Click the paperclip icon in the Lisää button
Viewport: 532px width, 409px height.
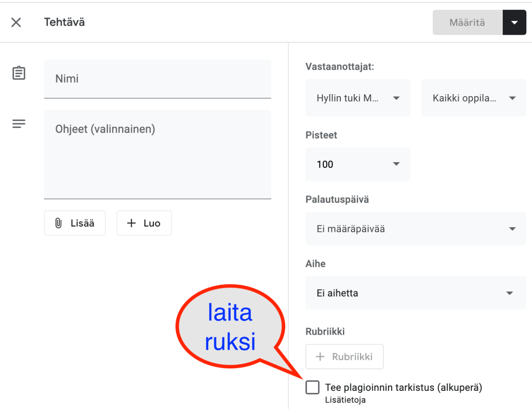pos(59,223)
